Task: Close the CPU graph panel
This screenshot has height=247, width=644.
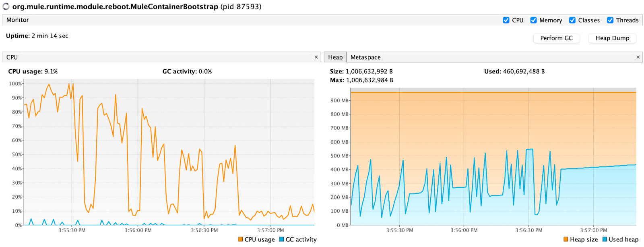Action: (x=316, y=57)
